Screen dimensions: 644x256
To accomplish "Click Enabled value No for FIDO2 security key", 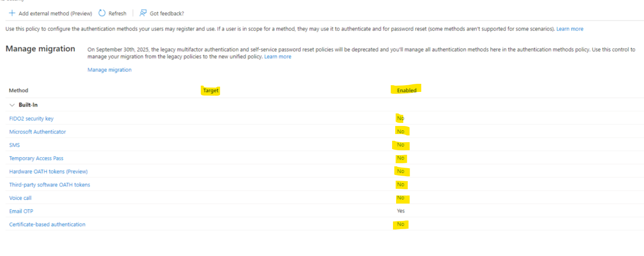I will pos(401,118).
